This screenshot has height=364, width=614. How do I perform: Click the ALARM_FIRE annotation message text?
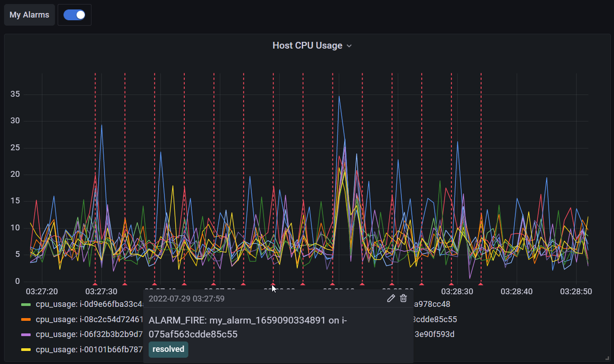pyautogui.click(x=247, y=327)
